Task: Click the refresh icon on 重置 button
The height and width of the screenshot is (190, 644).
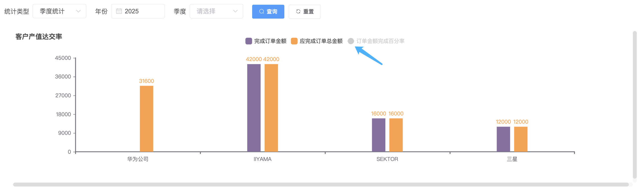Action: 298,11
